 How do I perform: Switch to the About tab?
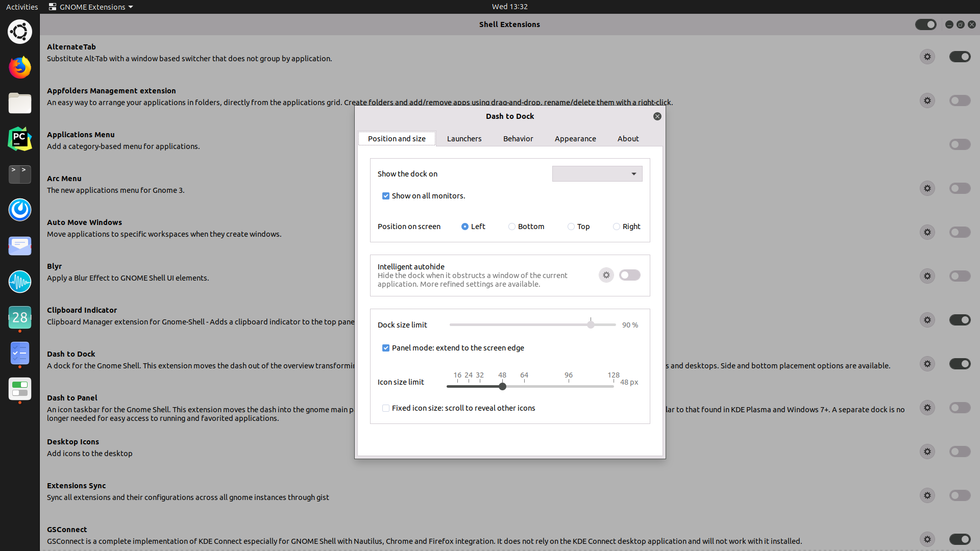coord(628,139)
